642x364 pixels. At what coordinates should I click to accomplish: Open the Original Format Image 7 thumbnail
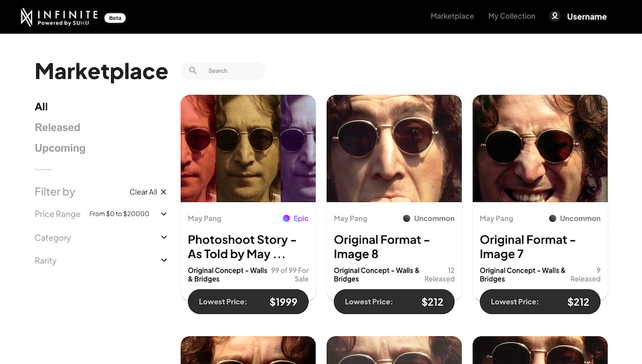pos(540,149)
